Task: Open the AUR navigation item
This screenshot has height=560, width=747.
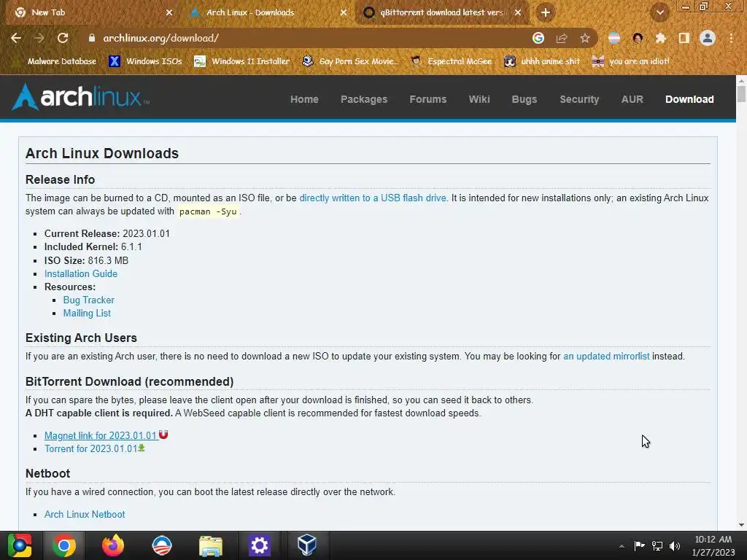Action: [x=632, y=99]
